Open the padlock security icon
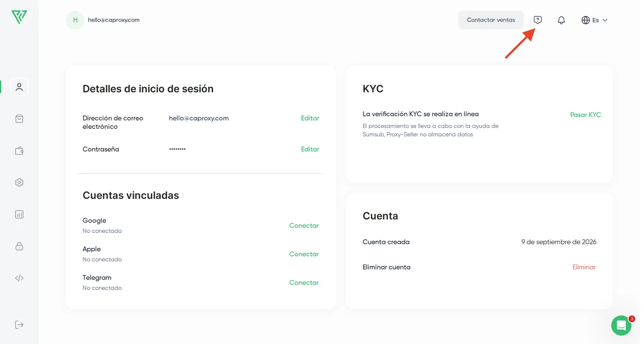Screen dimensions: 644x344 (x=19, y=246)
